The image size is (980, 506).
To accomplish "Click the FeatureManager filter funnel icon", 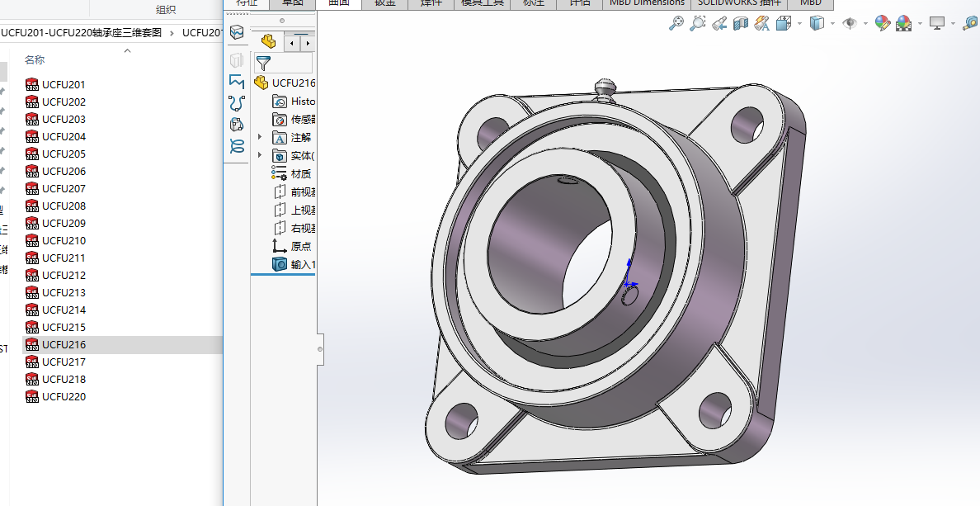I will click(263, 63).
